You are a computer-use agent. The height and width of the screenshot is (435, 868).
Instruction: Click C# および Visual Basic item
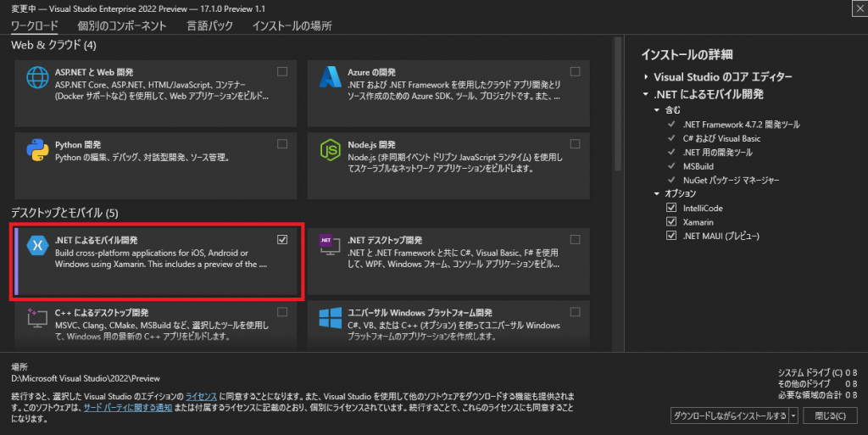(x=722, y=138)
